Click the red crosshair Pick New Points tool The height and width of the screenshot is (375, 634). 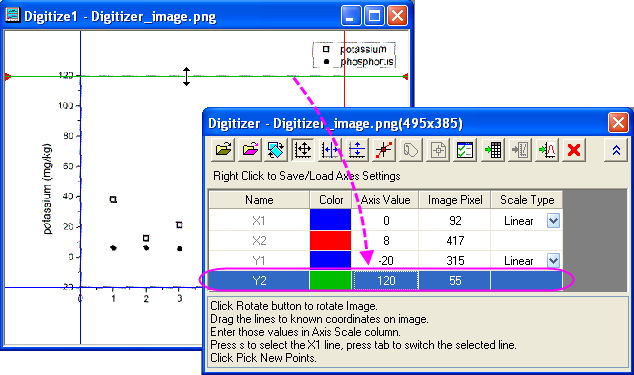click(x=384, y=150)
